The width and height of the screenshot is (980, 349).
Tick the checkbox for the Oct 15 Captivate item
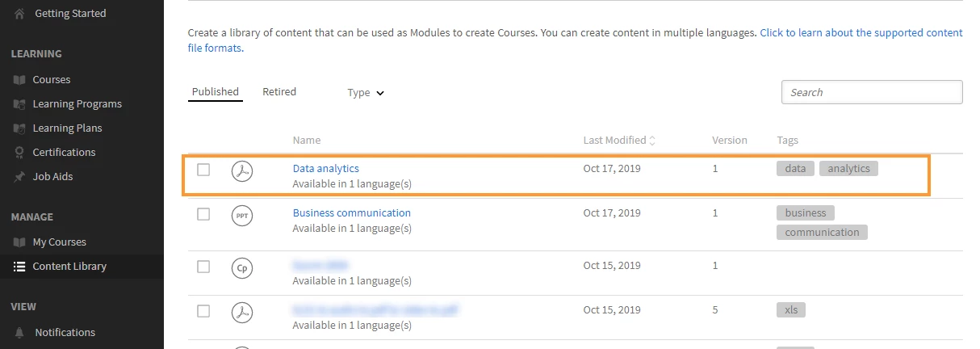point(203,267)
